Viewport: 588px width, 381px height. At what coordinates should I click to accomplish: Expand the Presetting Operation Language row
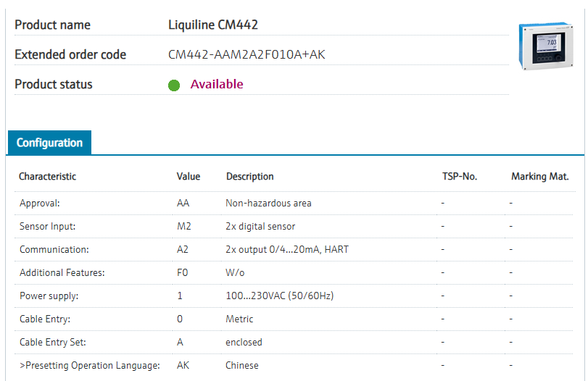[x=89, y=366]
